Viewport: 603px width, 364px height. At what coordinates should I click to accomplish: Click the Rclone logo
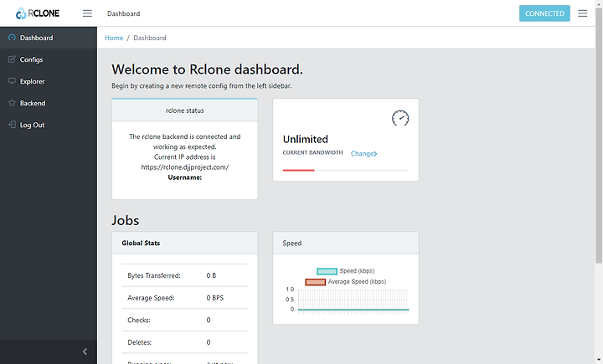38,13
